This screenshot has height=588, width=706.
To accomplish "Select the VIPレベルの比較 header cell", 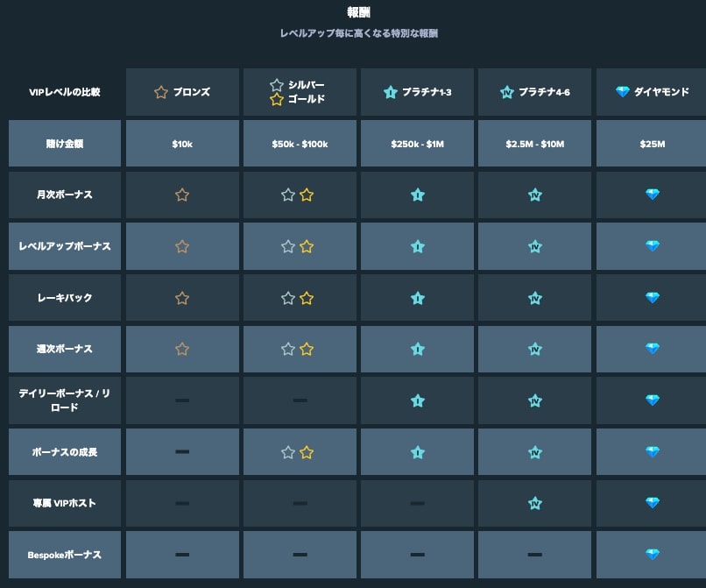I will pos(65,92).
